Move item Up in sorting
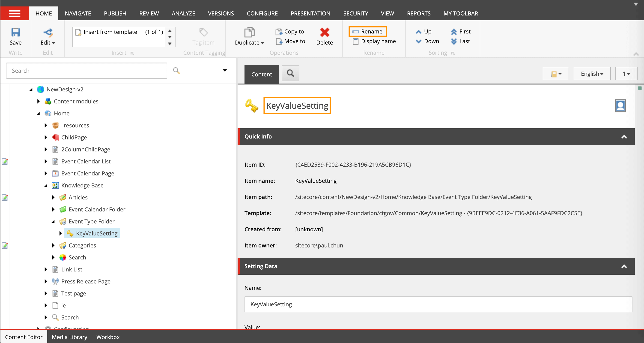The image size is (644, 343). pos(424,32)
